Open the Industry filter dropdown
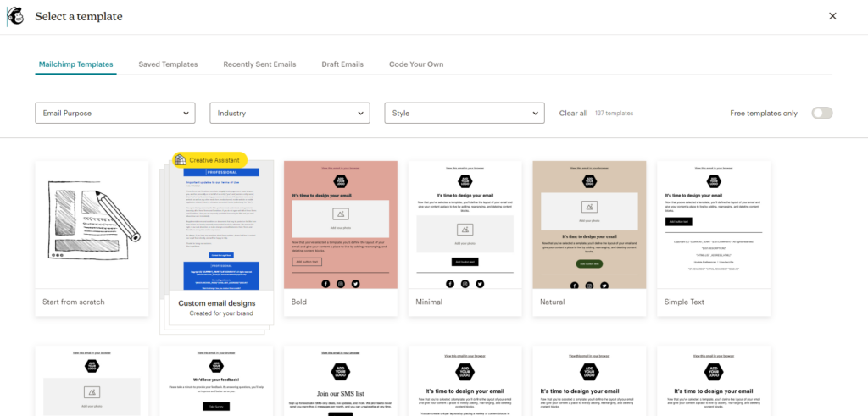The width and height of the screenshot is (868, 416). pyautogui.click(x=290, y=113)
